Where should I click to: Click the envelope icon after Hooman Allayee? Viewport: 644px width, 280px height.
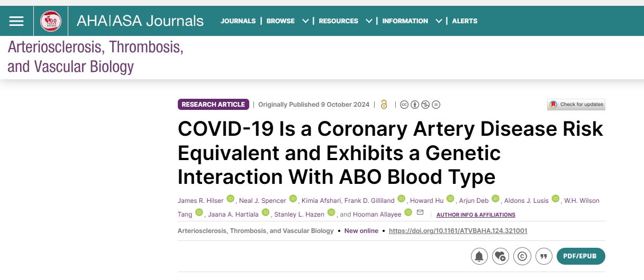420,213
